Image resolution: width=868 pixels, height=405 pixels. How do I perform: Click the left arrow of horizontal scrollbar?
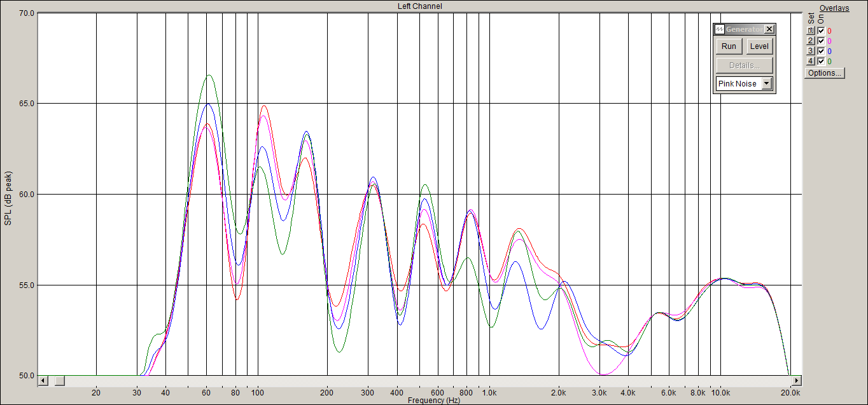point(43,381)
